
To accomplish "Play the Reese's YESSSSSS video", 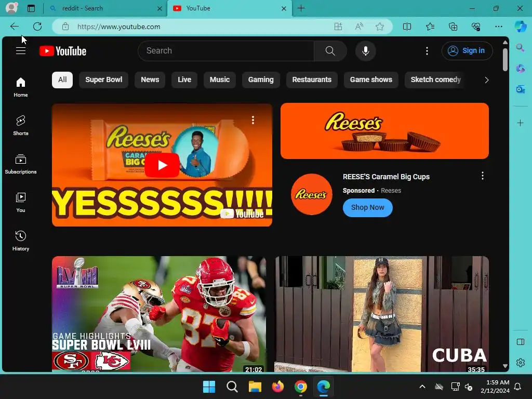I will 162,165.
